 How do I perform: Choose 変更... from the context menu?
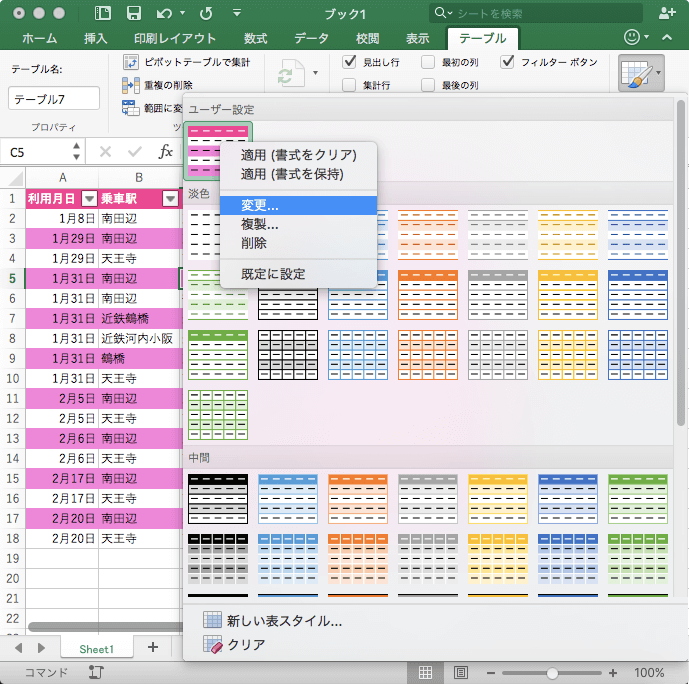click(260, 205)
